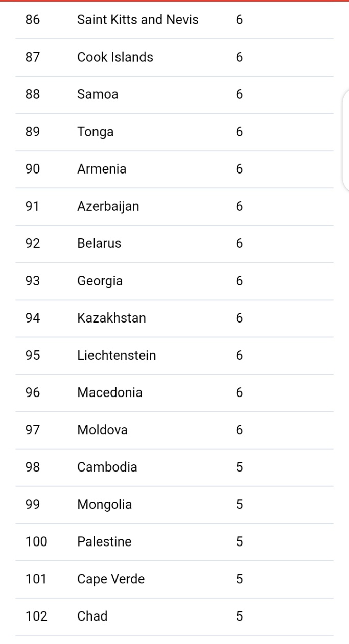Click the Liechtenstein entry
Image resolution: width=349 pixels, height=644 pixels.
(117, 355)
